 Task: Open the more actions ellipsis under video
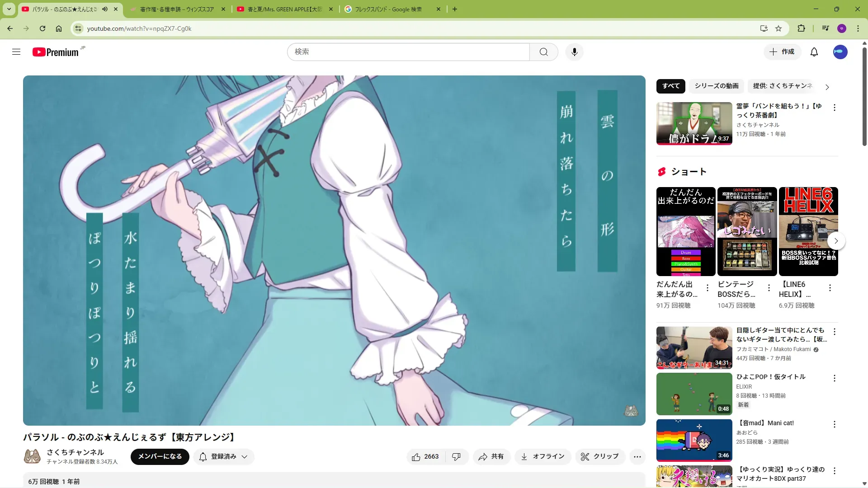[x=637, y=457]
